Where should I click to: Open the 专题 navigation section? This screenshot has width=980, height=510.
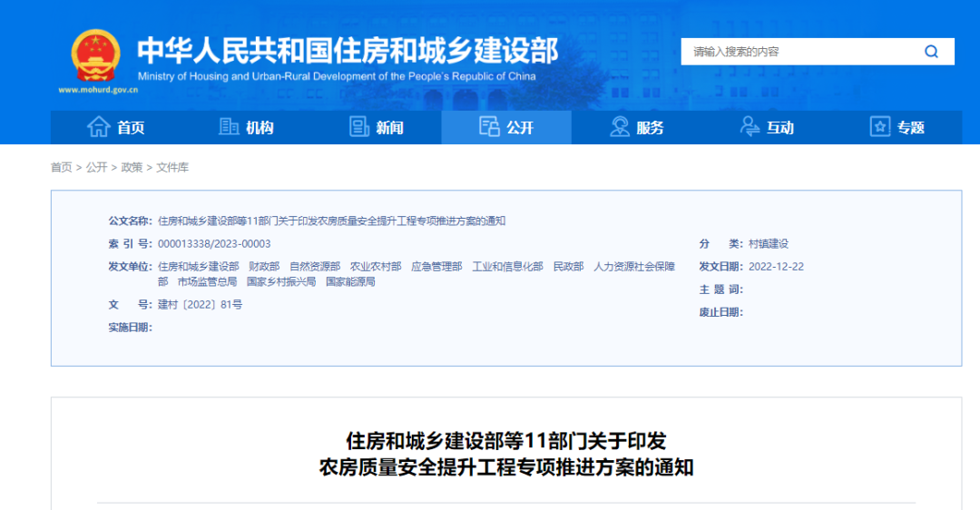tap(910, 128)
